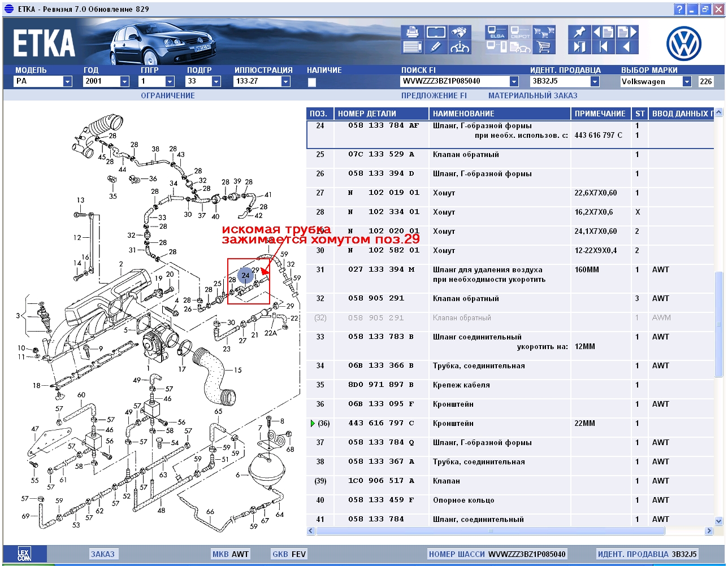The image size is (728, 566).
Task: Select part number 058 133 784 AF
Action: [x=384, y=125]
